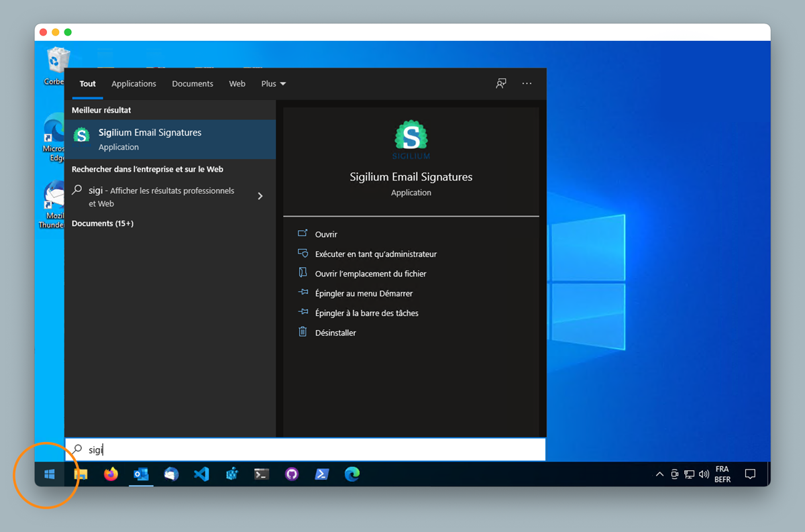This screenshot has width=805, height=532.
Task: Run Sigilium as administrator
Action: [x=375, y=254]
